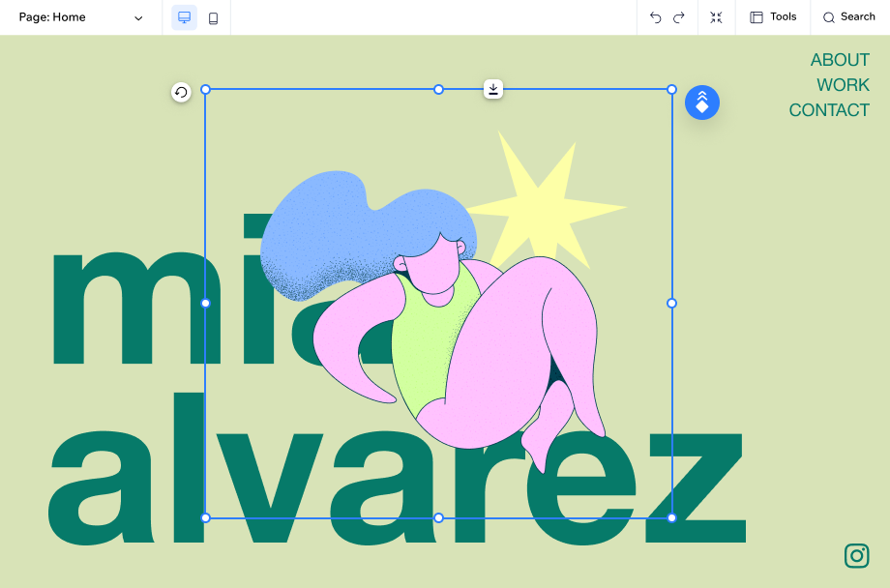Click the right-middle resize handle of the image
890x588 pixels.
[x=671, y=303]
